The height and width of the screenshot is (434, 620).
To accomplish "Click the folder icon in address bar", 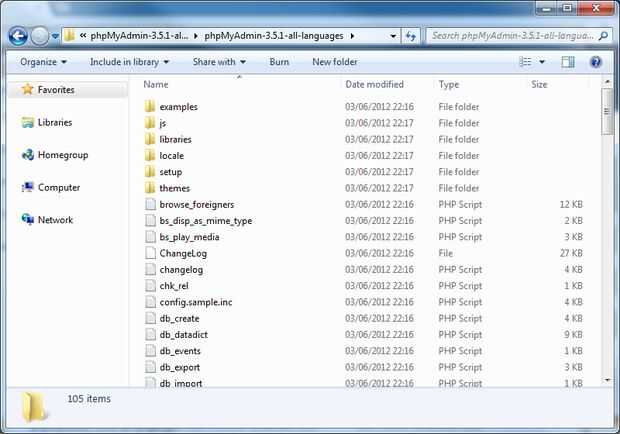I will (70, 36).
